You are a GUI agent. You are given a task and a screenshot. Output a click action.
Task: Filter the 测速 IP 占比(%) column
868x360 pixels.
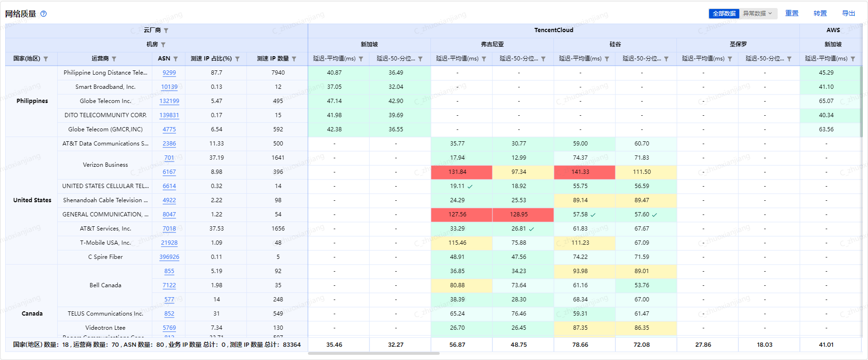[x=237, y=59]
